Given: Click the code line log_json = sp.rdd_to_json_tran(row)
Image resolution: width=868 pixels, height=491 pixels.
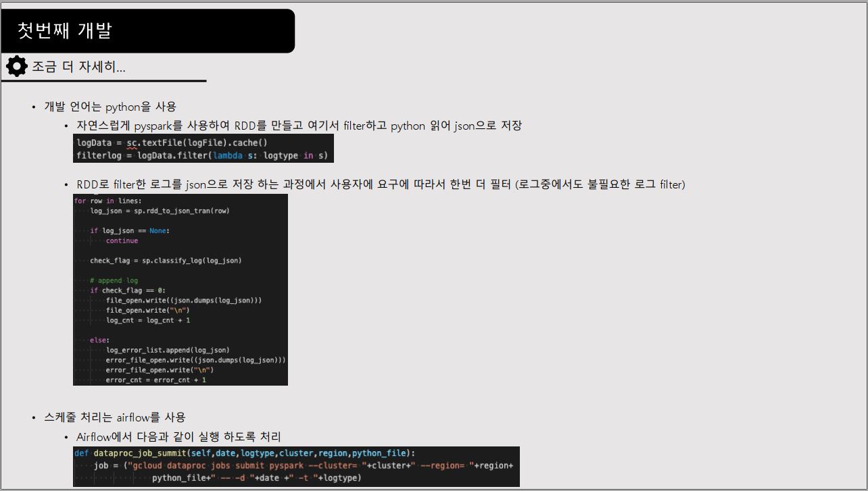Looking at the screenshot, I should coord(160,211).
